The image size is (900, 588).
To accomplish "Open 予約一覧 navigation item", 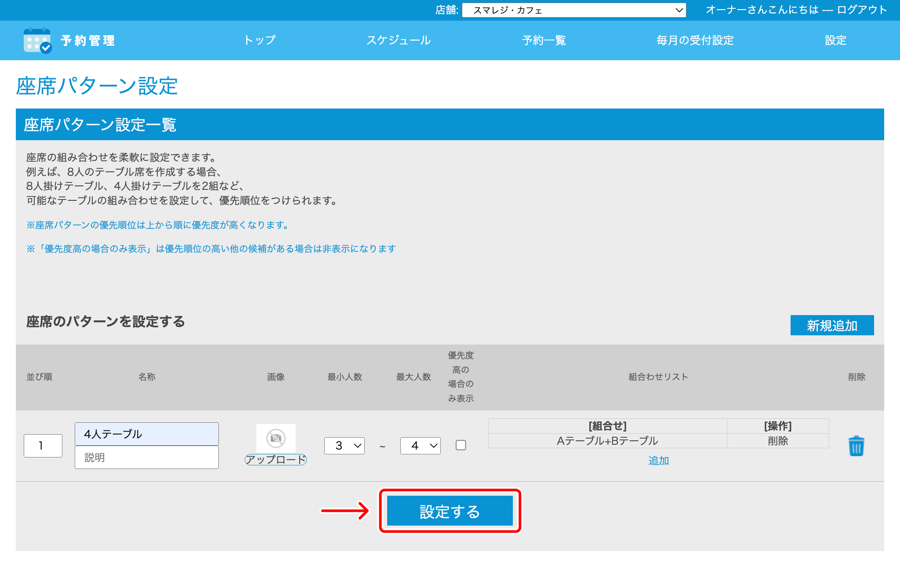I will pos(544,40).
